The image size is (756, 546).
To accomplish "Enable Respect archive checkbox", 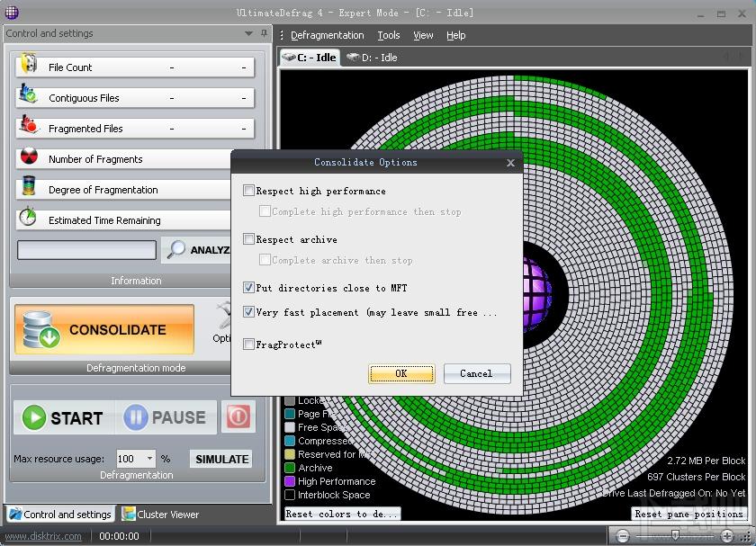I will 248,239.
